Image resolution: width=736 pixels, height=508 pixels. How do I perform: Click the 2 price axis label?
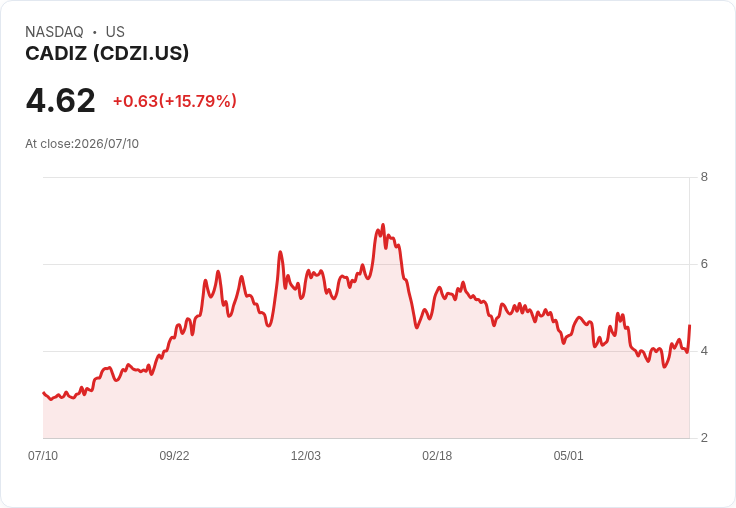click(704, 438)
